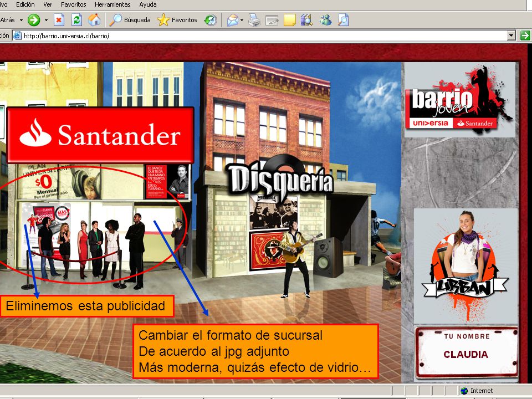Click the address bar URL field
Screen dimensions: 532x399
click(x=265, y=35)
